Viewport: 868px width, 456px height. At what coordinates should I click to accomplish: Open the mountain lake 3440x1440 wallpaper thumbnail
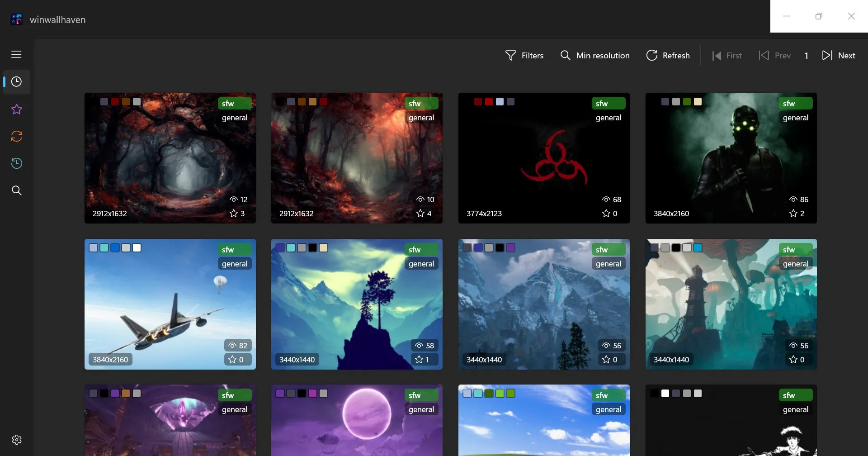544,303
